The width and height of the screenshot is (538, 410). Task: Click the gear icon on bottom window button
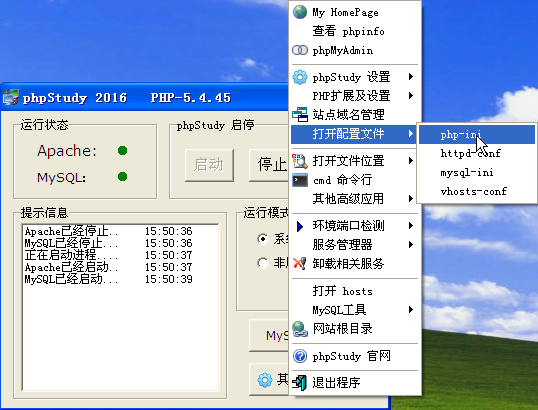coord(265,380)
